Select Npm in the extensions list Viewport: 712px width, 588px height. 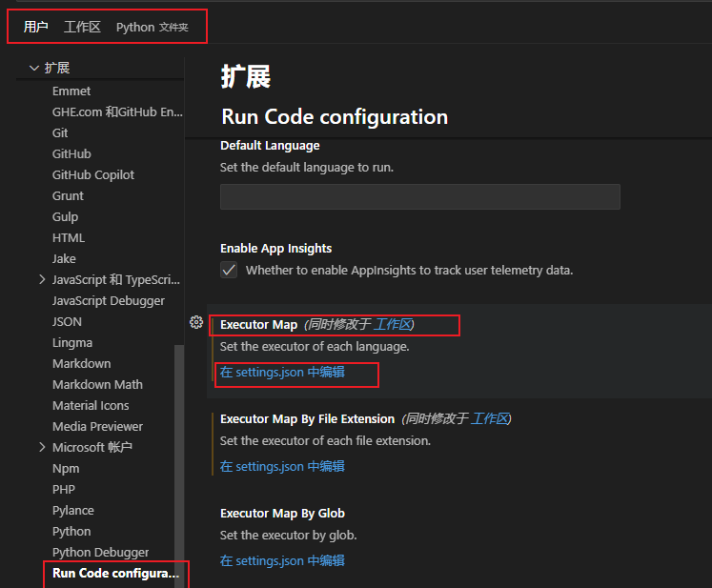(66, 469)
